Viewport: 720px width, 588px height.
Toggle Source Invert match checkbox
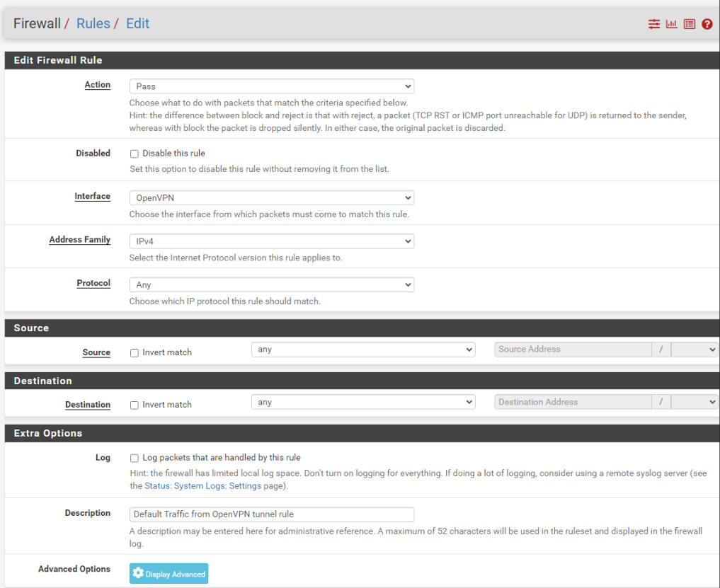pyautogui.click(x=134, y=353)
